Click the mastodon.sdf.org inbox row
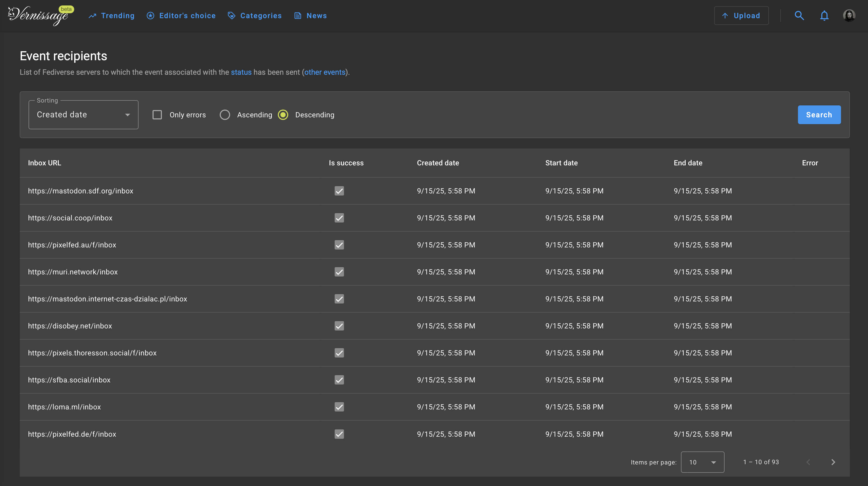This screenshot has width=868, height=486. point(80,191)
